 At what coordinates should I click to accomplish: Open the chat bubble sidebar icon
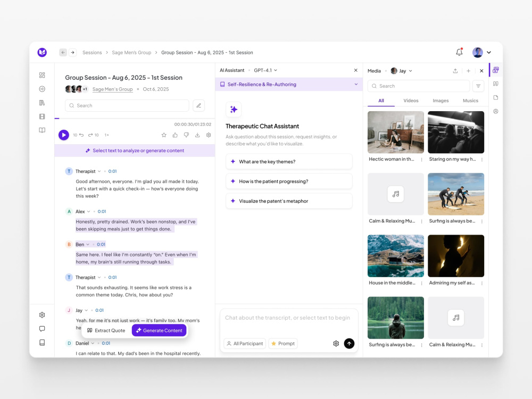pos(42,329)
